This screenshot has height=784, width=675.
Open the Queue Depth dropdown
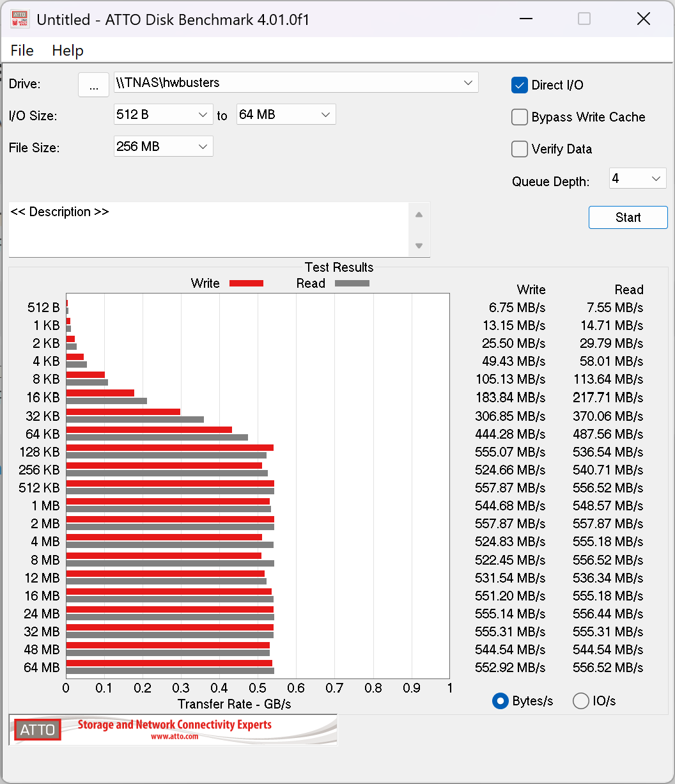pos(656,178)
